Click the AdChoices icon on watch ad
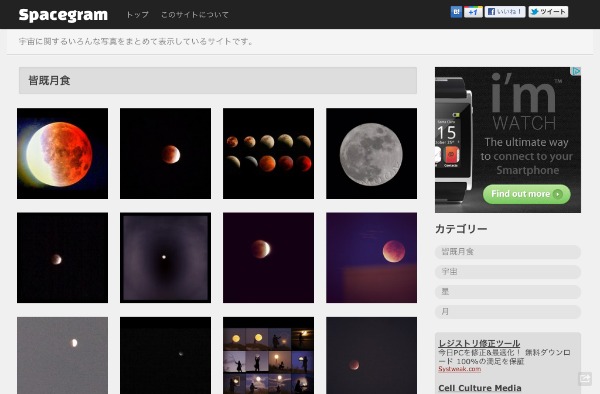This screenshot has width=600, height=394. (x=576, y=71)
